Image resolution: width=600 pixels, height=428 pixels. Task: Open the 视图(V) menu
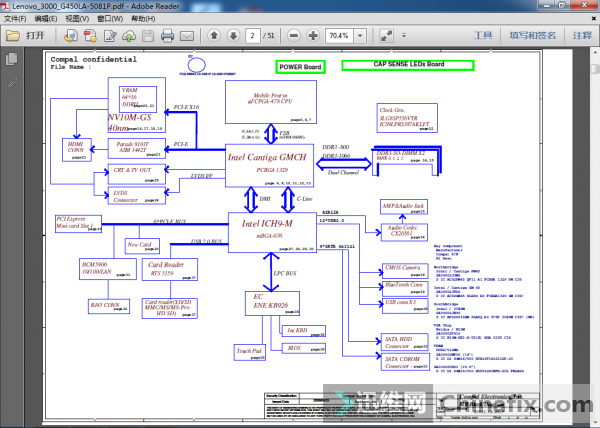click(77, 18)
